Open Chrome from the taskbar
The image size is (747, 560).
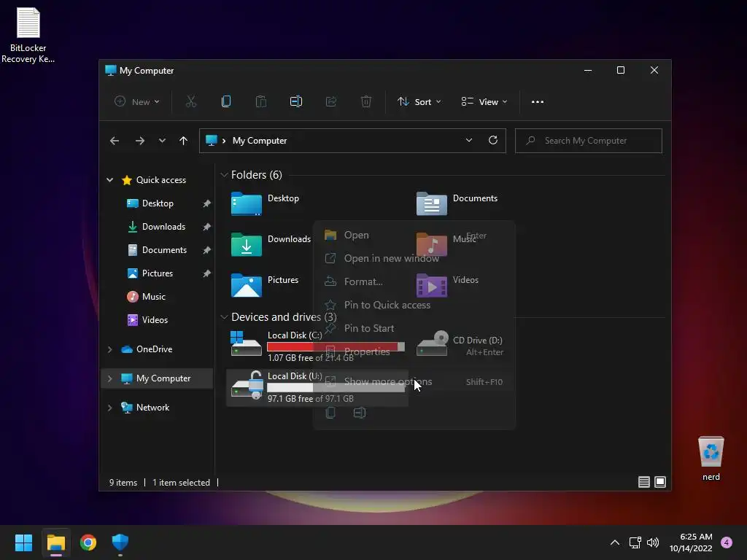[88, 542]
